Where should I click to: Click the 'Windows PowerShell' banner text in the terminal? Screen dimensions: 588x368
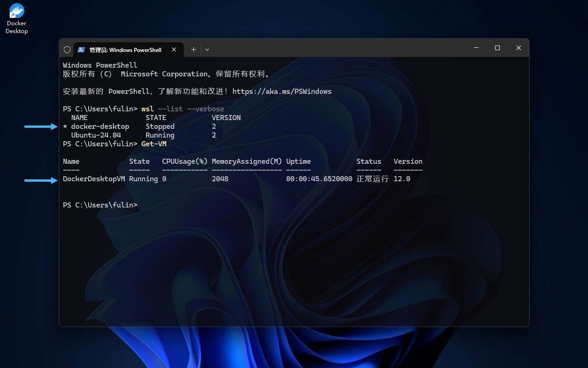[x=100, y=65]
